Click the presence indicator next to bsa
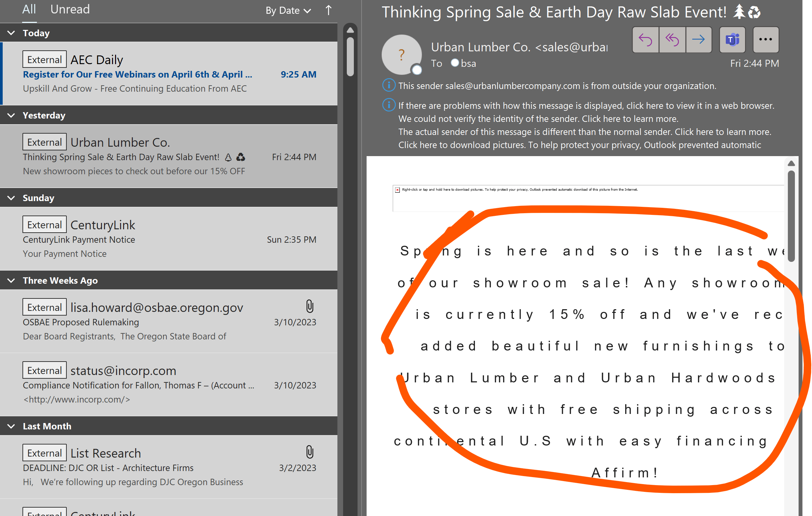The width and height of the screenshot is (812, 516). point(454,63)
